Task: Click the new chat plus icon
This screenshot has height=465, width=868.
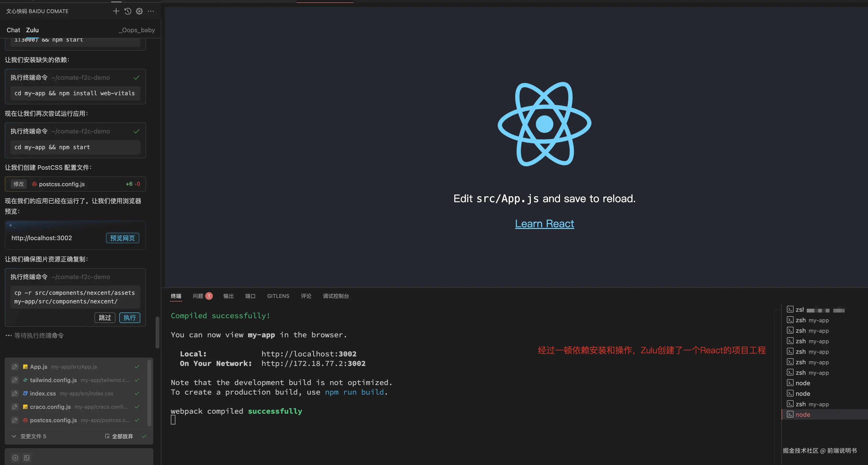Action: pyautogui.click(x=116, y=11)
